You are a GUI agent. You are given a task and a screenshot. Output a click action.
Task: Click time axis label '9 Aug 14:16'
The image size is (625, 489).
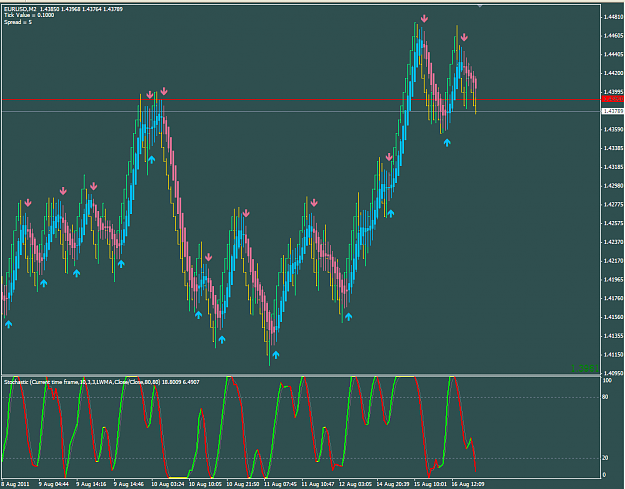[91, 484]
